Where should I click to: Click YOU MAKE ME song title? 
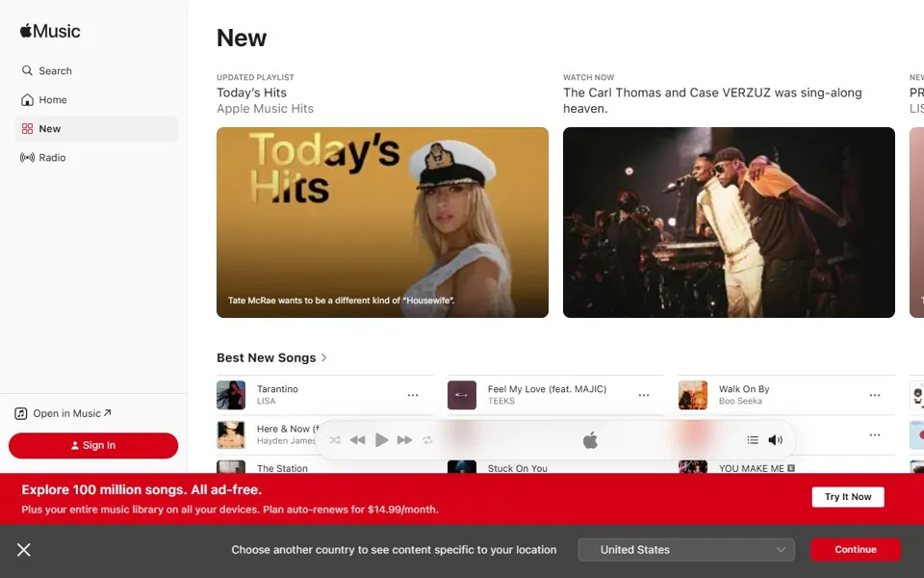(x=752, y=468)
